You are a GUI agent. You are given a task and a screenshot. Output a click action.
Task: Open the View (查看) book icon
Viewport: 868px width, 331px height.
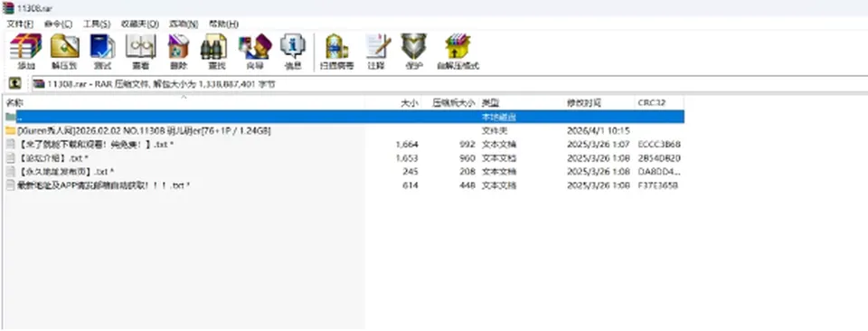pos(141,51)
